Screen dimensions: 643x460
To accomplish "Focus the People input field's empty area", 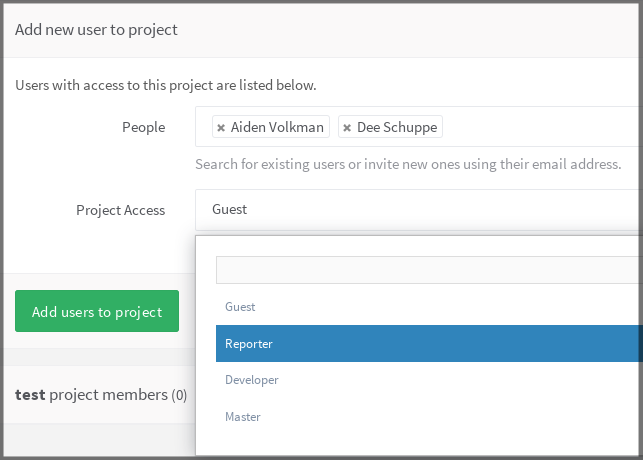I will click(x=540, y=128).
